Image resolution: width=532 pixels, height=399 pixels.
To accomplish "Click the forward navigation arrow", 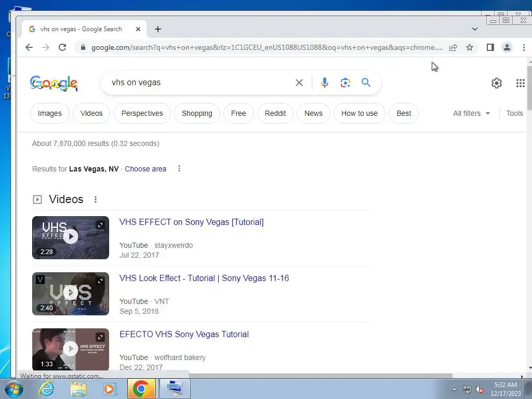I will [46, 47].
